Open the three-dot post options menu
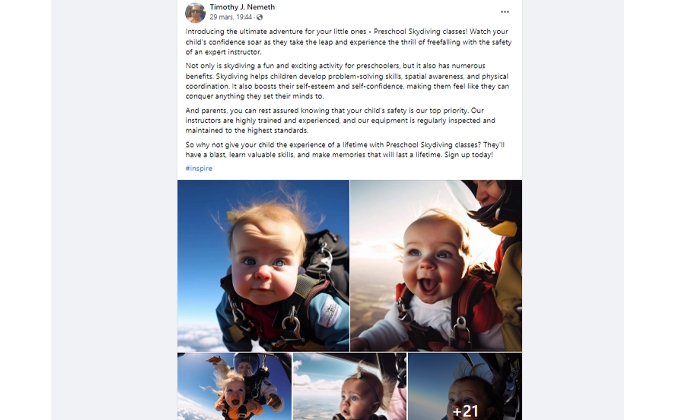Viewport: 675px width, 420px height. click(505, 12)
